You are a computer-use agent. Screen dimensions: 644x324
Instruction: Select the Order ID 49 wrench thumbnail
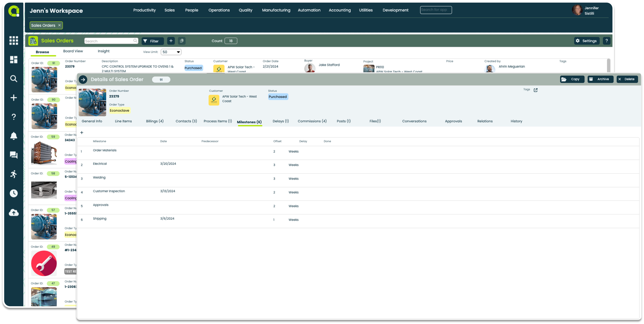pos(44,263)
